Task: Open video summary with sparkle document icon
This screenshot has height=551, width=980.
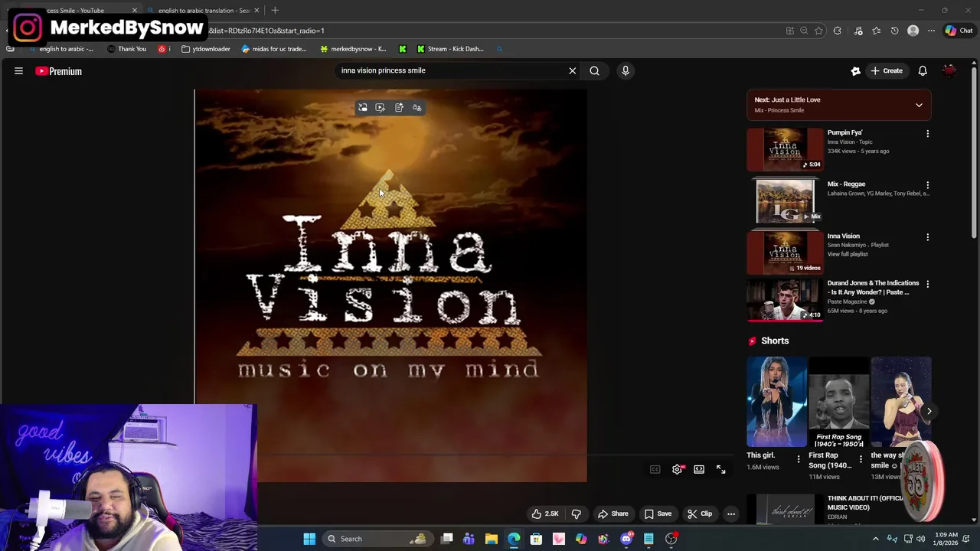Action: (x=399, y=108)
